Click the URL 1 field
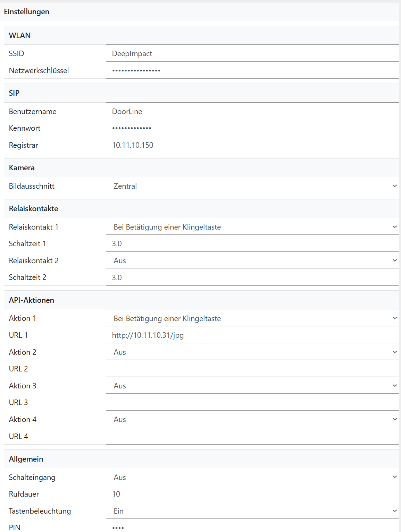Screen dimensions: 401x532 point(252,335)
